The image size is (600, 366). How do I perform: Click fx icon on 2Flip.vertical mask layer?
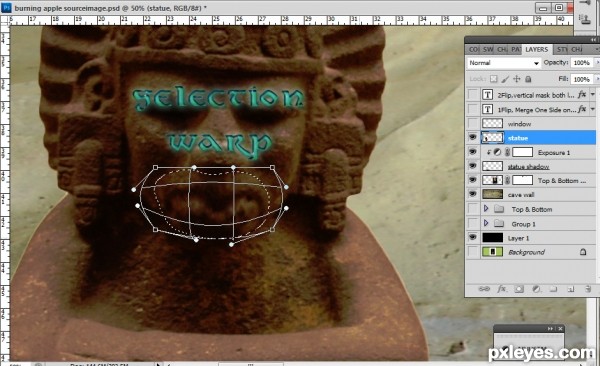point(582,94)
